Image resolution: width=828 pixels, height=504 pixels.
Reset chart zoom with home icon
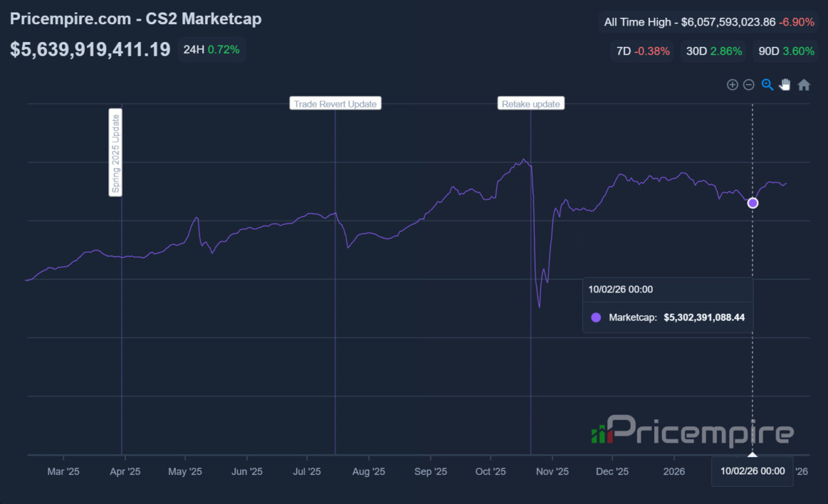804,85
